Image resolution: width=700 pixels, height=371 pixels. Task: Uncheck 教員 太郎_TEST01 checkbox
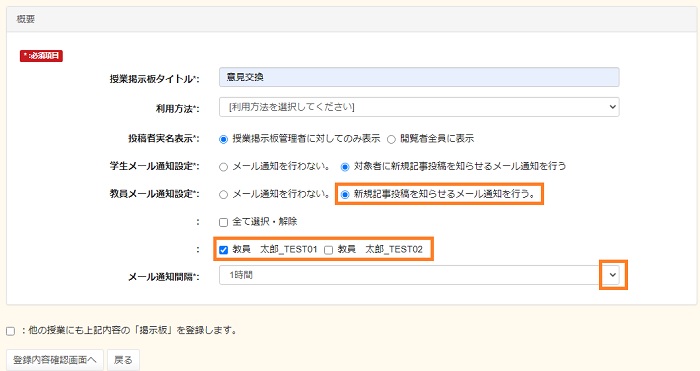pyautogui.click(x=223, y=250)
